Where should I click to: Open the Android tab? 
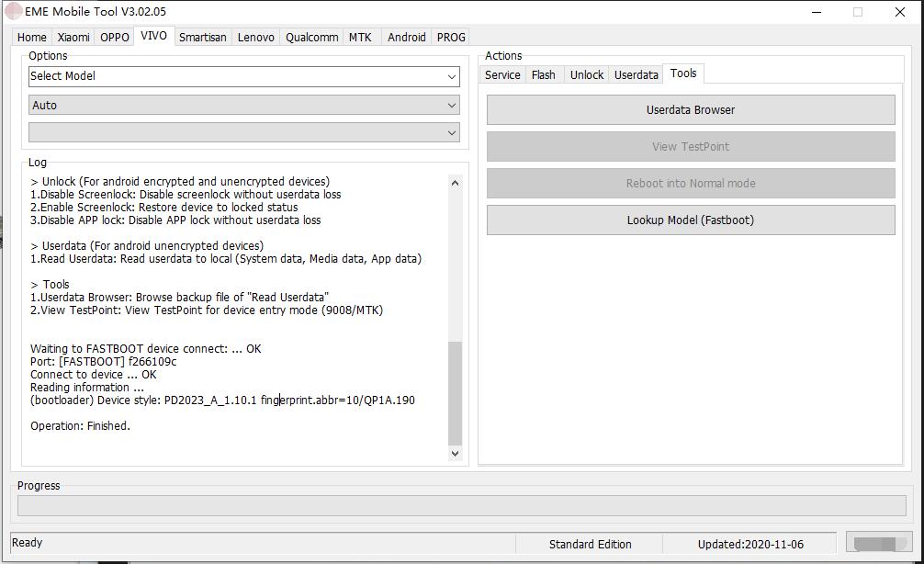coord(407,37)
